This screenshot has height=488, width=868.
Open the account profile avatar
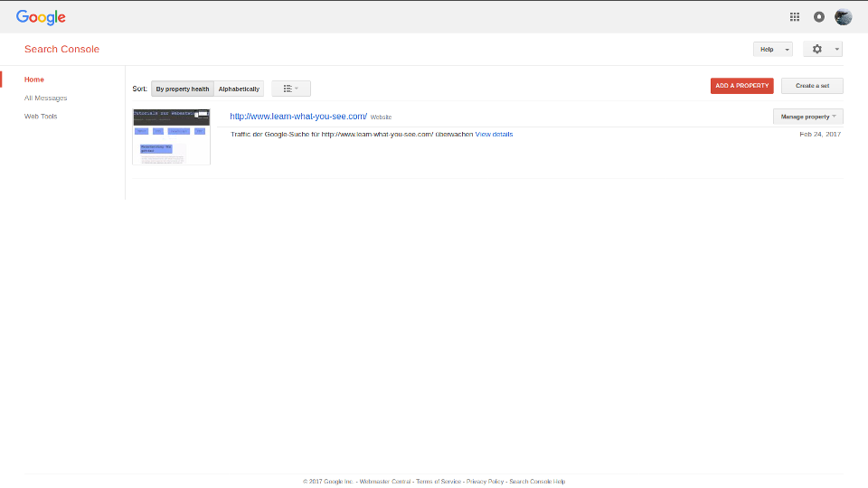click(843, 17)
